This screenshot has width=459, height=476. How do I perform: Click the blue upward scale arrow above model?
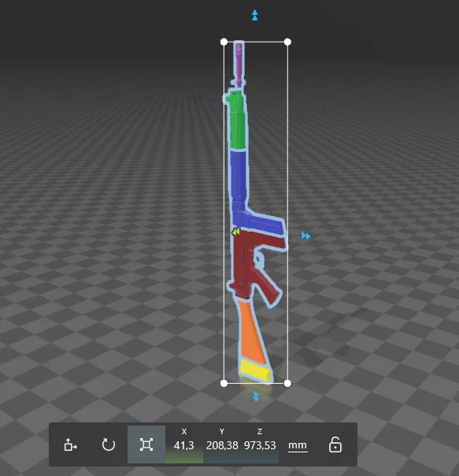[255, 15]
